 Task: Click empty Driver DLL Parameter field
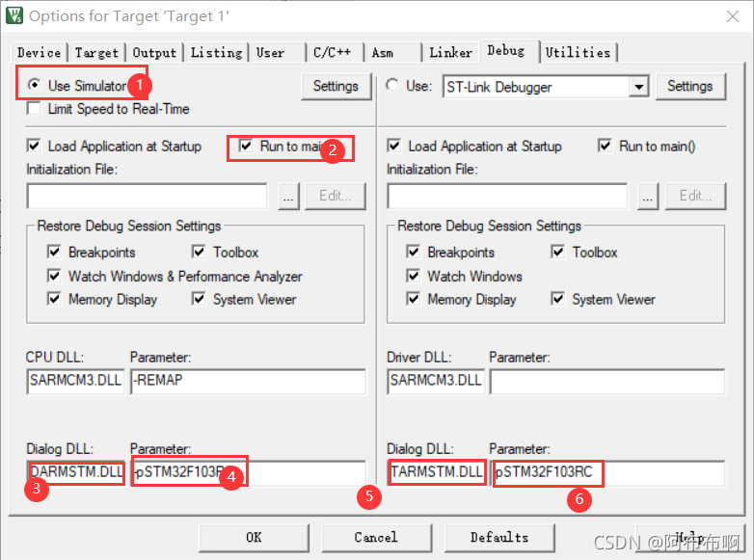[606, 381]
